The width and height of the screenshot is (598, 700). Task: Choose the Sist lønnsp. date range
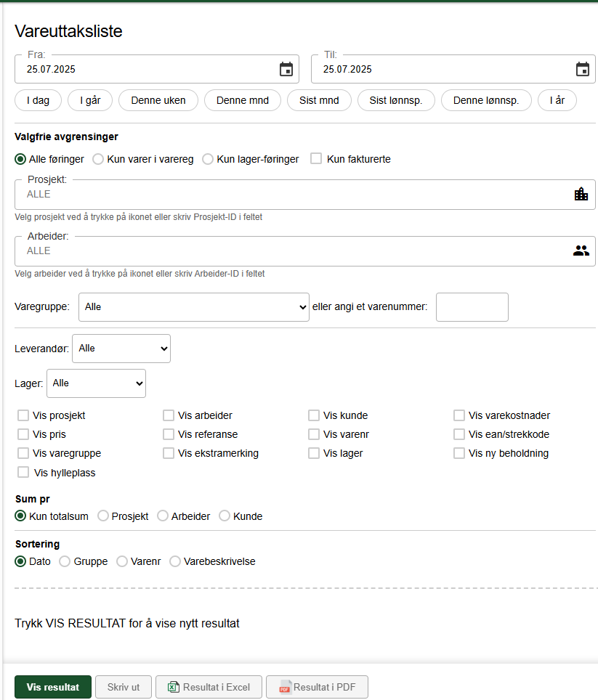click(396, 100)
